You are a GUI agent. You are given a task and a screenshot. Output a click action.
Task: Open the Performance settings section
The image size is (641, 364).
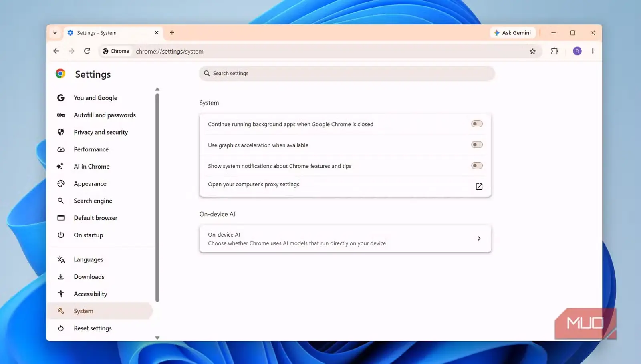(x=91, y=149)
